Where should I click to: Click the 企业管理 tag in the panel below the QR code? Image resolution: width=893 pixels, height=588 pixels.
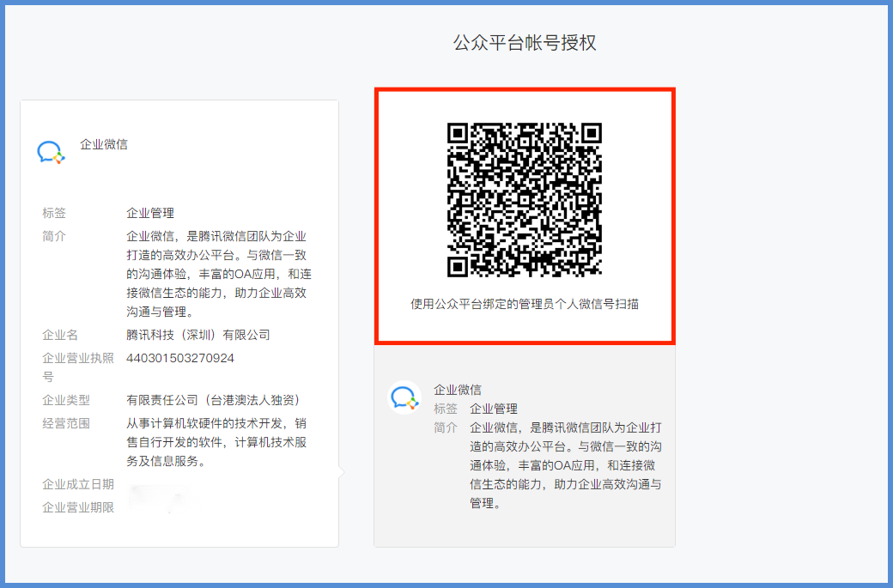[x=493, y=409]
